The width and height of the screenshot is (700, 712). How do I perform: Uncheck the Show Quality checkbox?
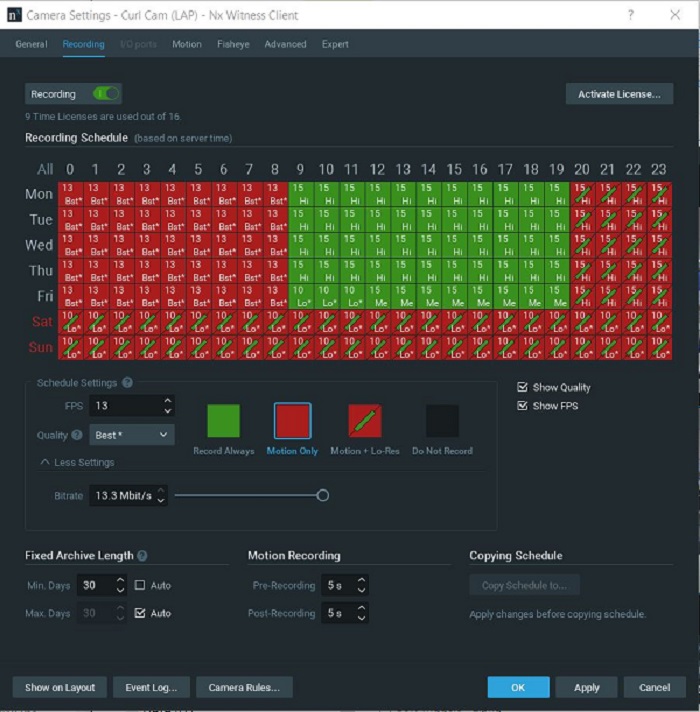523,387
